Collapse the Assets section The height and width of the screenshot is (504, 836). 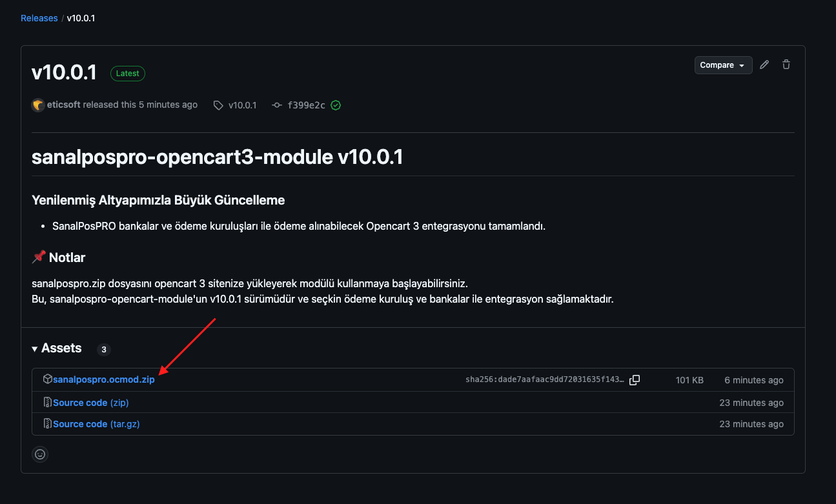pos(57,348)
